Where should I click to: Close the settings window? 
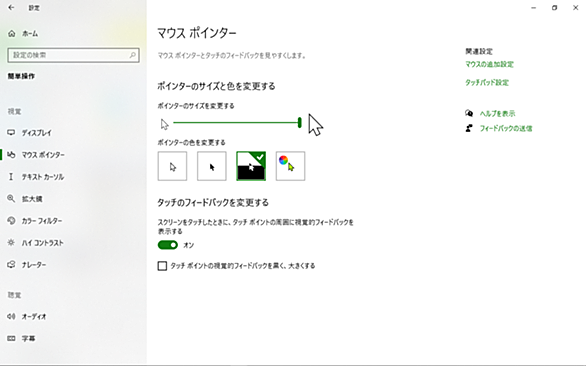click(576, 7)
